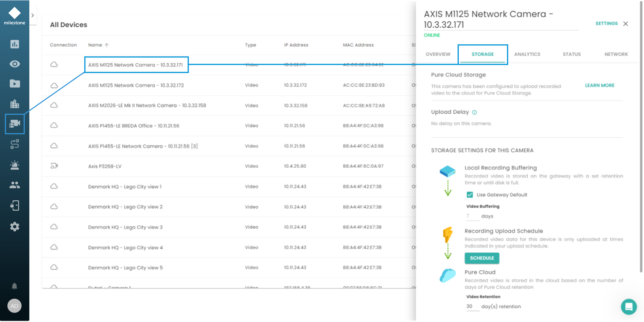
Task: Open the sites building icon in sidebar
Action: pos(14,104)
